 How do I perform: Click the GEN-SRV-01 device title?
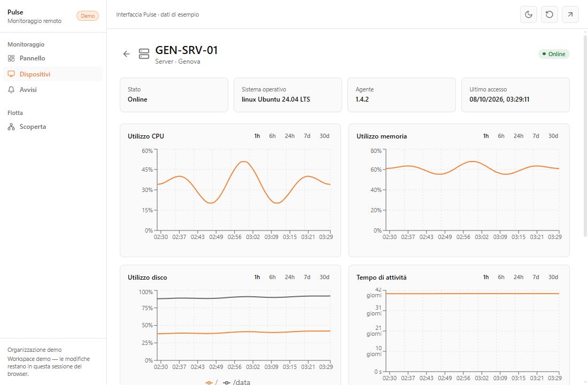187,50
